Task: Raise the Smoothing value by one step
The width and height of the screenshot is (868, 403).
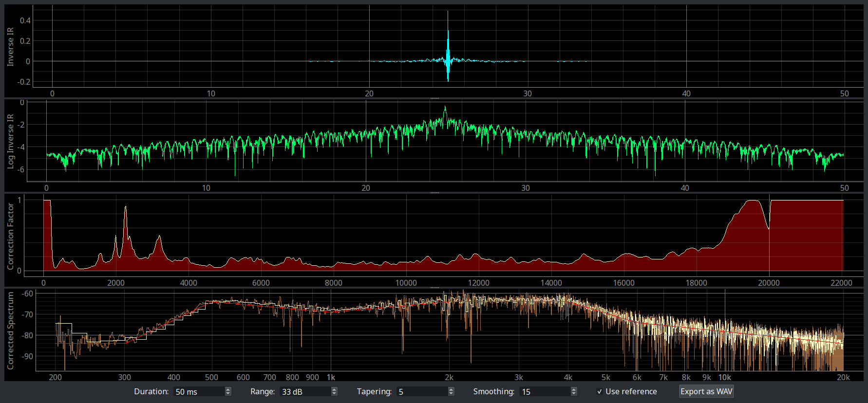Action: click(574, 389)
